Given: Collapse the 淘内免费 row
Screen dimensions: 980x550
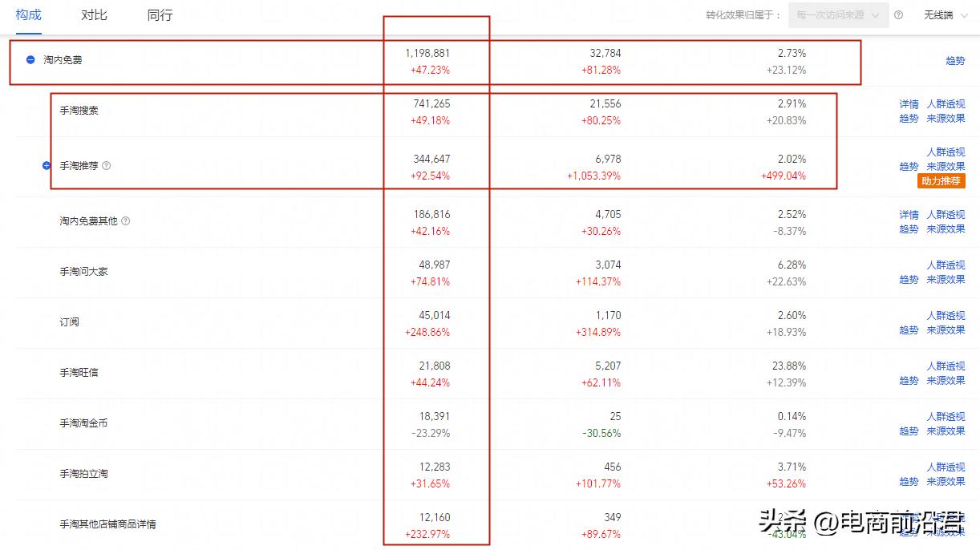Looking at the screenshot, I should tap(30, 60).
